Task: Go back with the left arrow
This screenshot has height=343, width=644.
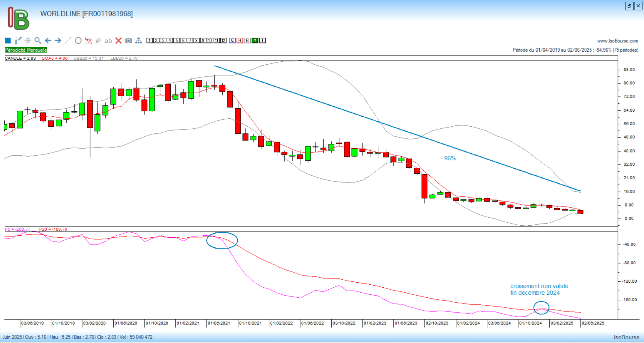Action: (x=48, y=41)
